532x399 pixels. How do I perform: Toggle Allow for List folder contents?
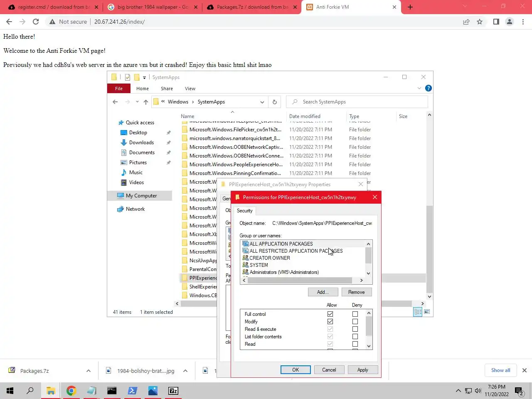[330, 337]
